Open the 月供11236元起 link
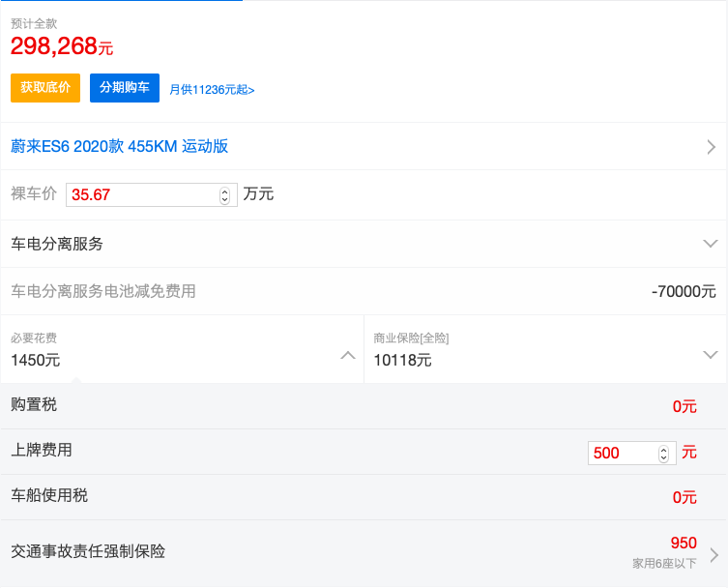Image resolution: width=728 pixels, height=588 pixels. click(212, 90)
